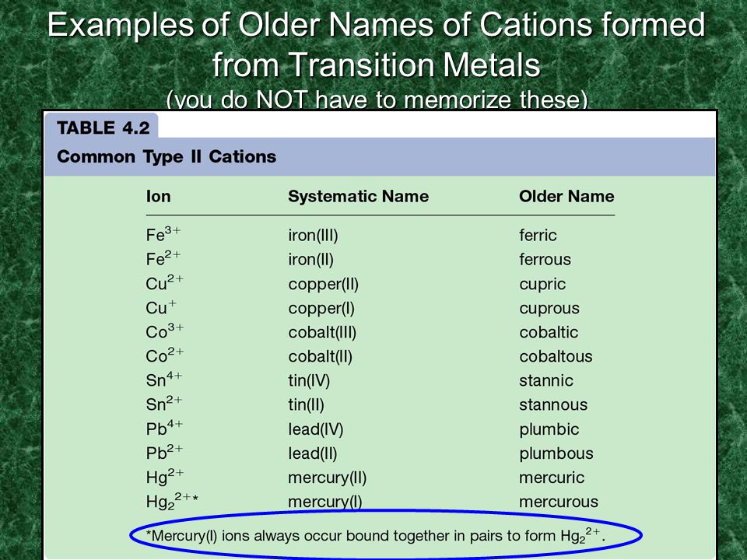This screenshot has width=747, height=560.
Task: Click the 'cobalt(III)' systematic name
Action: 322,332
